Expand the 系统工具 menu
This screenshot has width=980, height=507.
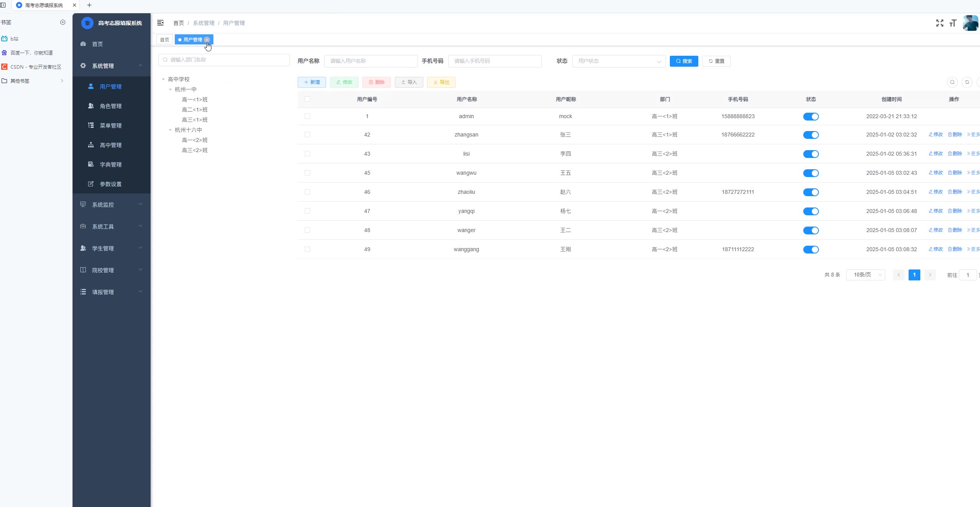click(112, 227)
